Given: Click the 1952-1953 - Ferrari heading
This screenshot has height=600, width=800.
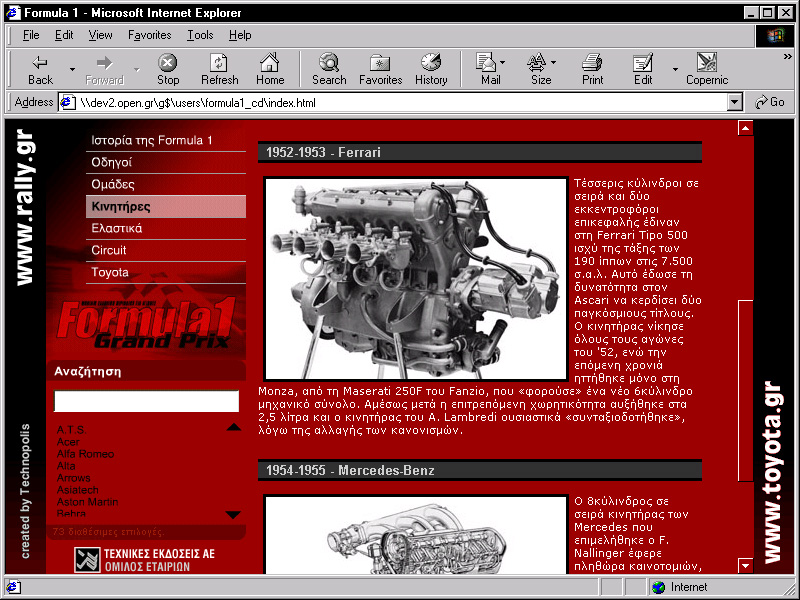Looking at the screenshot, I should (x=480, y=152).
